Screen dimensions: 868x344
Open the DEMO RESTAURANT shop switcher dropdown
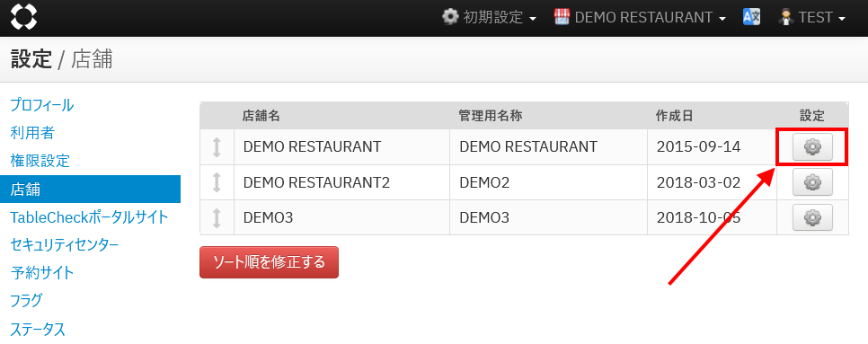click(x=640, y=18)
